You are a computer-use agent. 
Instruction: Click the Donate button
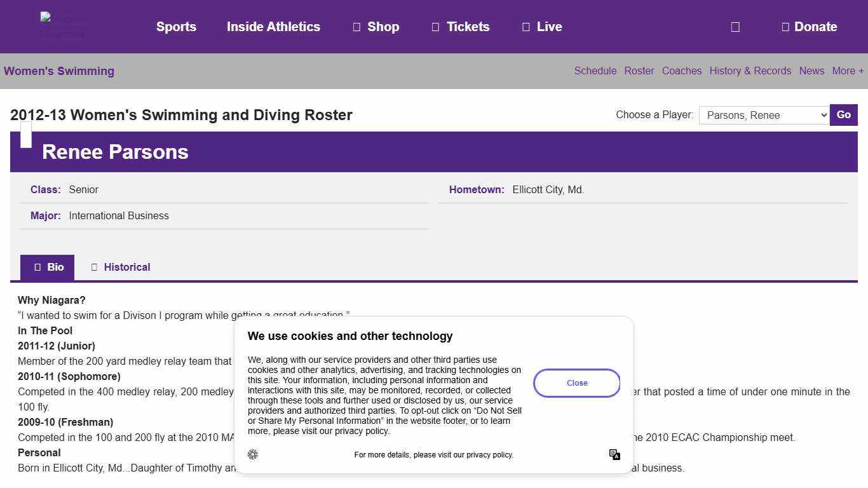click(809, 27)
